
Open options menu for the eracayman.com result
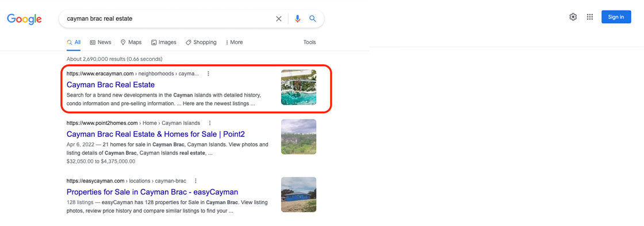pos(208,74)
